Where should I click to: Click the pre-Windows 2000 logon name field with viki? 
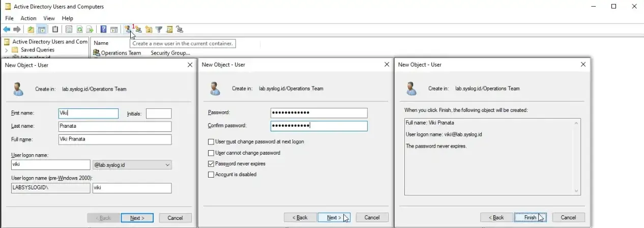132,188
